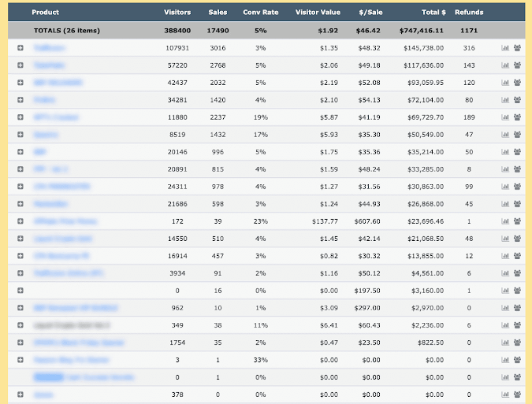Expand the row with 34281 visitors
The width and height of the screenshot is (532, 404).
pos(20,100)
